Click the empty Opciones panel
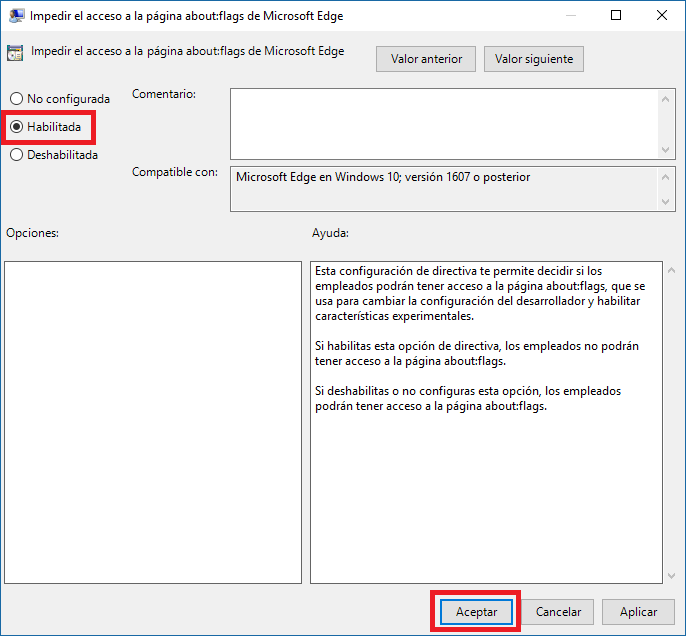The width and height of the screenshot is (686, 636). tap(153, 423)
